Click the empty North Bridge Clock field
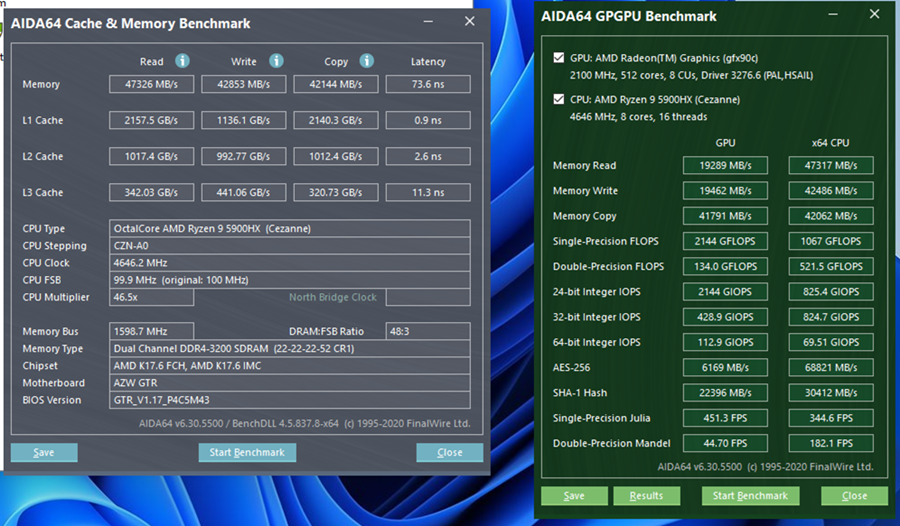The height and width of the screenshot is (526, 900). (428, 297)
